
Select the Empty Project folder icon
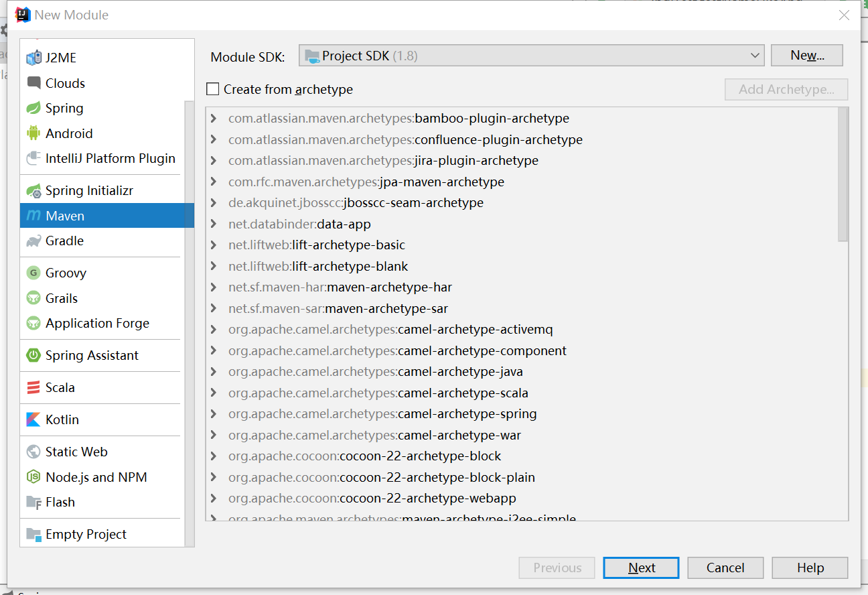click(33, 534)
